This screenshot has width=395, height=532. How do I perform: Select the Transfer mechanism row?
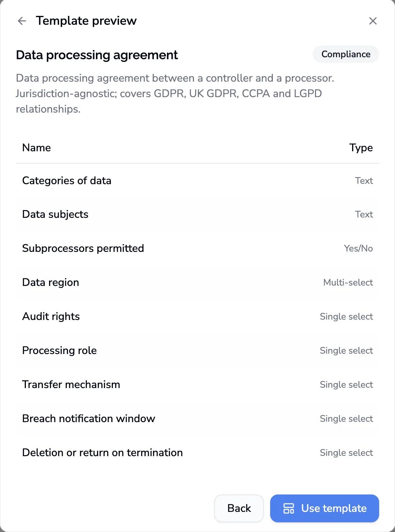click(197, 385)
